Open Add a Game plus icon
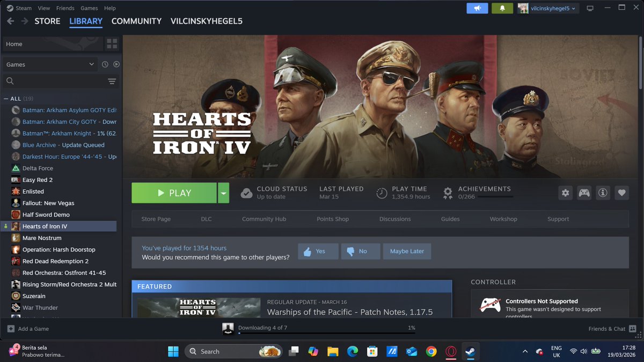Image resolution: width=644 pixels, height=362 pixels. click(x=11, y=329)
